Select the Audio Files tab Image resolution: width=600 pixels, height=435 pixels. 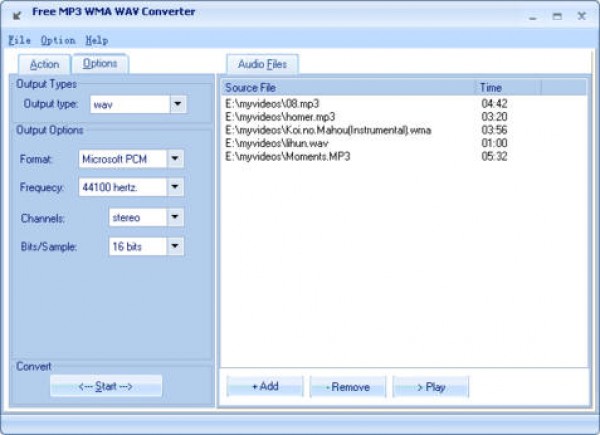point(262,64)
